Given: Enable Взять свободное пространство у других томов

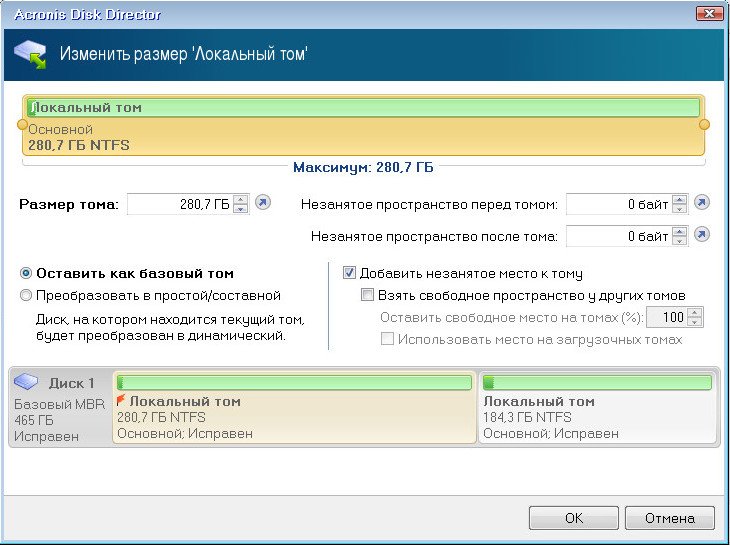Looking at the screenshot, I should coord(367,295).
